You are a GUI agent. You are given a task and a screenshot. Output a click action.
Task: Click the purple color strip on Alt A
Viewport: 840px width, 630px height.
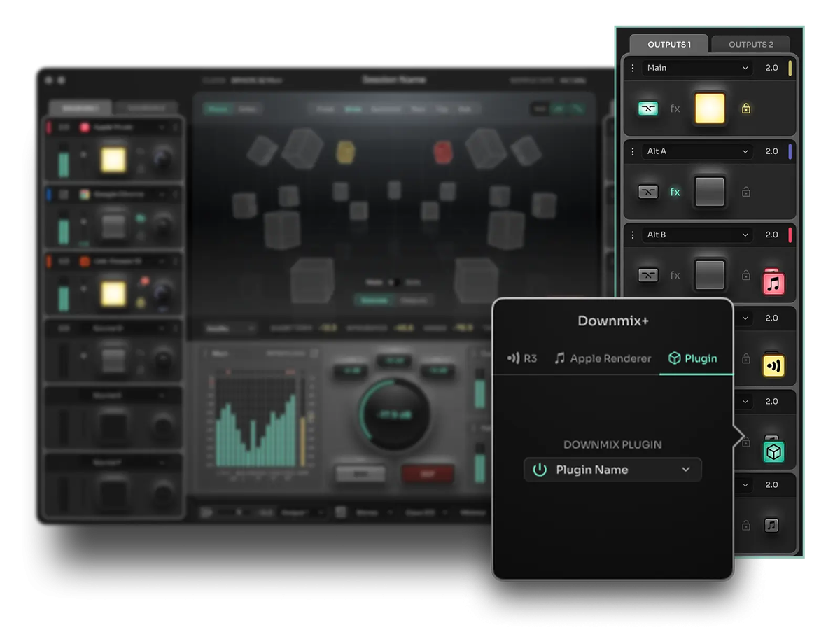click(790, 151)
